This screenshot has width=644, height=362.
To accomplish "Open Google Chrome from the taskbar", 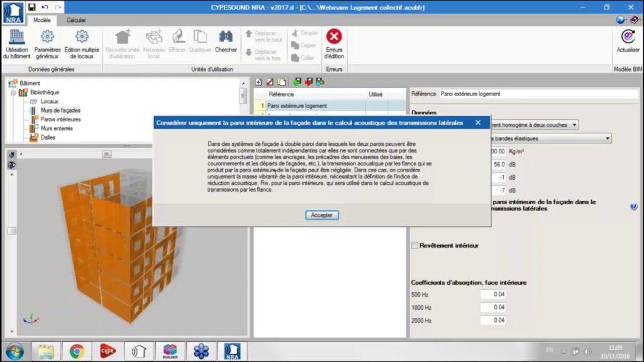I will click(77, 351).
